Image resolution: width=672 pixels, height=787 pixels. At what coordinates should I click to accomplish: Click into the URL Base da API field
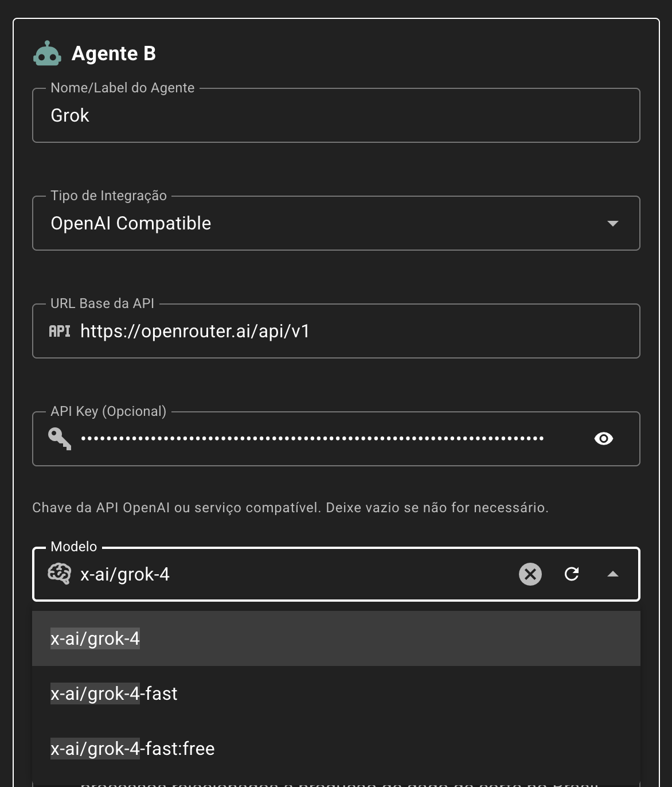click(355, 331)
